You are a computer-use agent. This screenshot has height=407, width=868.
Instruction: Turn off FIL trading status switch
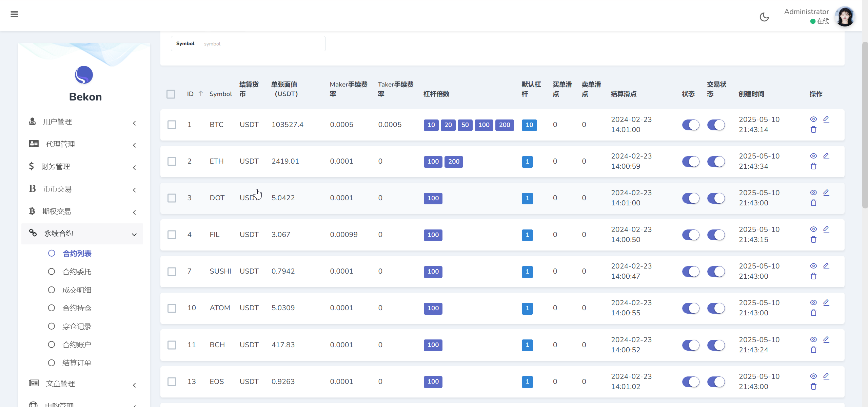[x=716, y=235]
